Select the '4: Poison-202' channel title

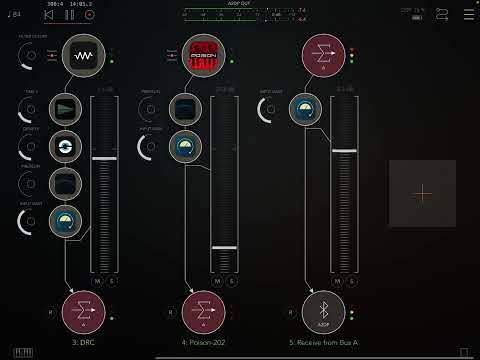pyautogui.click(x=203, y=343)
